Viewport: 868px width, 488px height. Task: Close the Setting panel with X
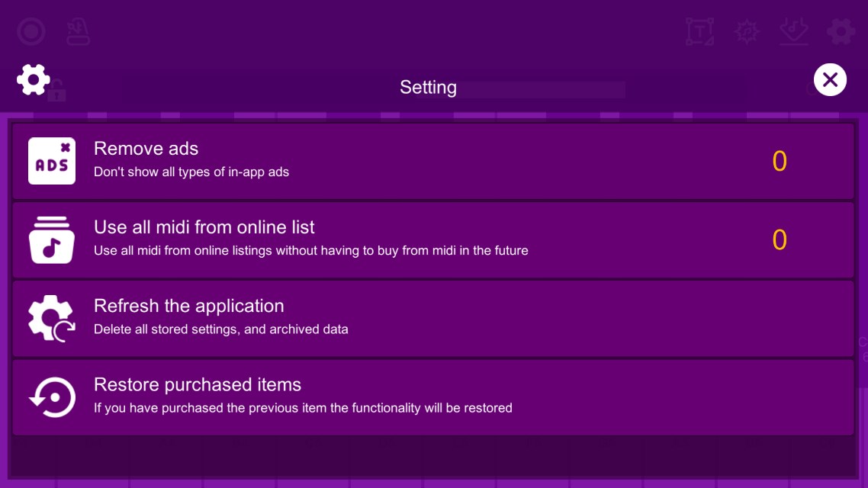point(830,79)
